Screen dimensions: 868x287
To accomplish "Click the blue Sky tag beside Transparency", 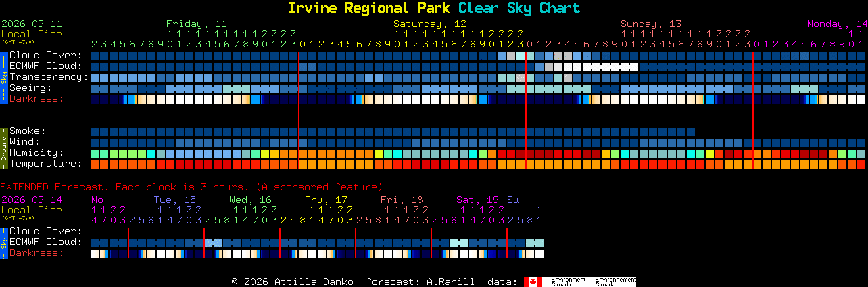I will click(4, 77).
